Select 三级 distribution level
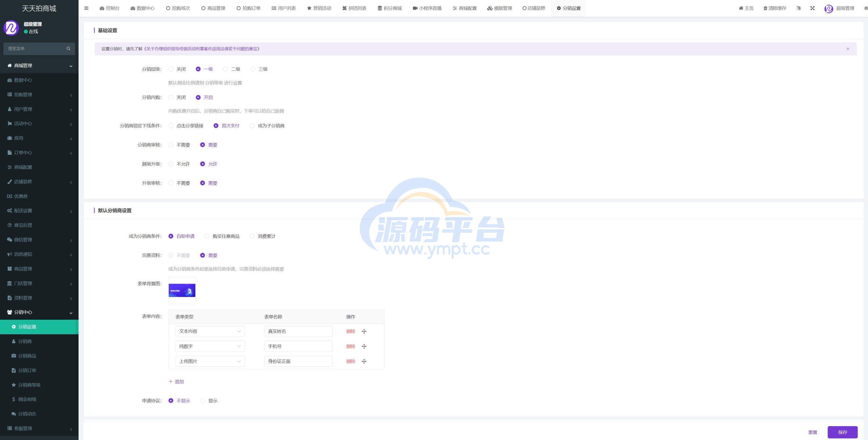The height and width of the screenshot is (440, 868). coord(253,69)
